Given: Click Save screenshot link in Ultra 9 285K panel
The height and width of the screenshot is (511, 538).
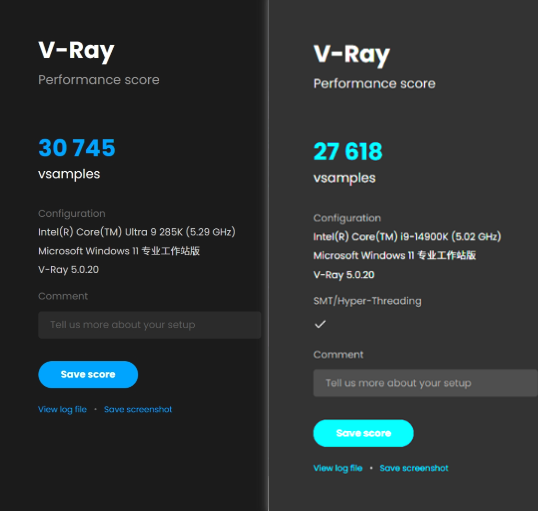Looking at the screenshot, I should (138, 409).
